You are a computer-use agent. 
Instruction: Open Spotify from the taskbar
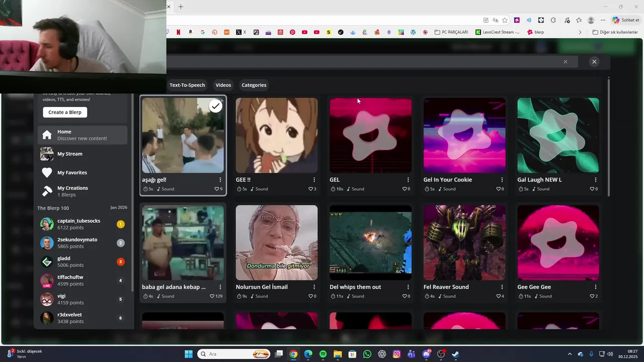coord(323,354)
